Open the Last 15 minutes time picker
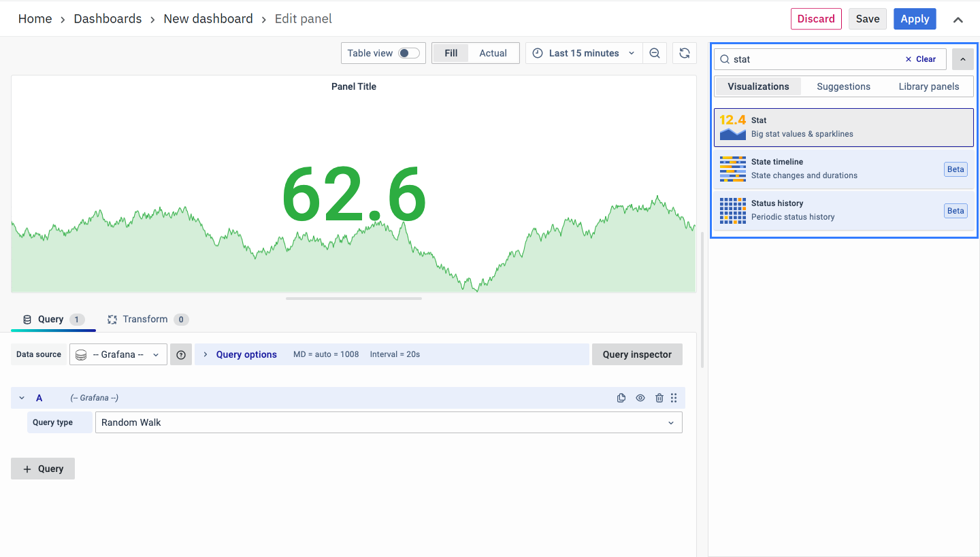 584,53
